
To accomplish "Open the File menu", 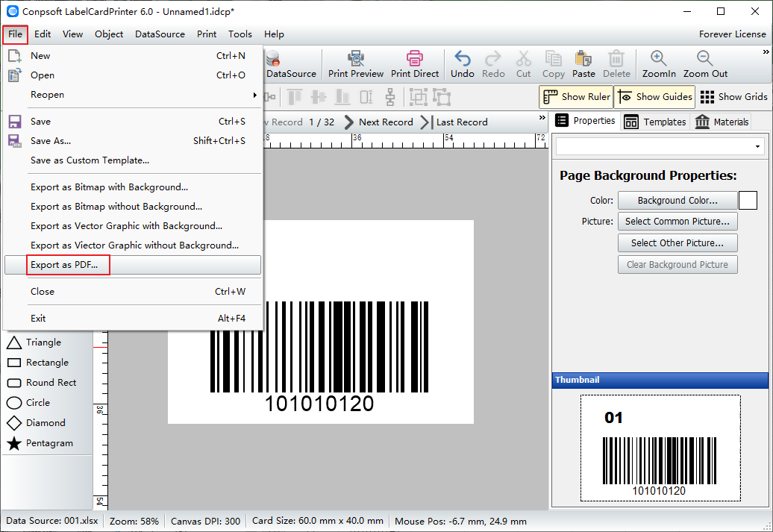I will (x=15, y=34).
